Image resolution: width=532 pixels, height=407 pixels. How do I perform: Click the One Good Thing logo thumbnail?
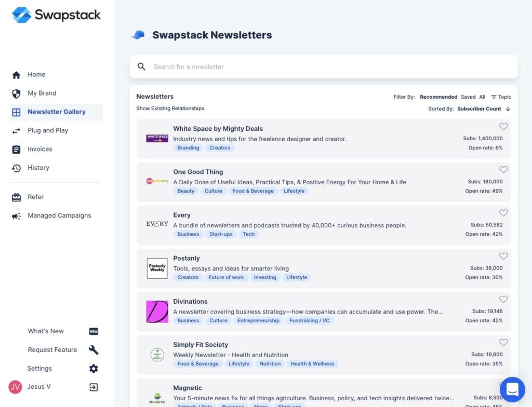[x=157, y=181]
